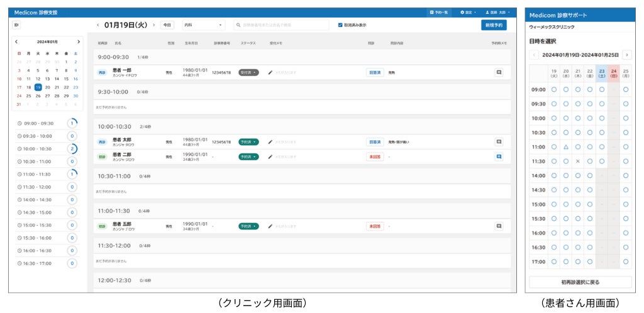The image size is (644, 313).
Task: Select the 16:30 - 17:00 slot in sidebar
Action: pyautogui.click(x=47, y=263)
